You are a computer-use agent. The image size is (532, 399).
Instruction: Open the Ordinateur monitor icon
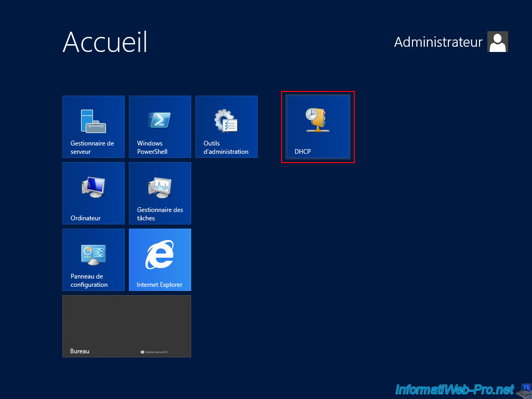click(94, 187)
